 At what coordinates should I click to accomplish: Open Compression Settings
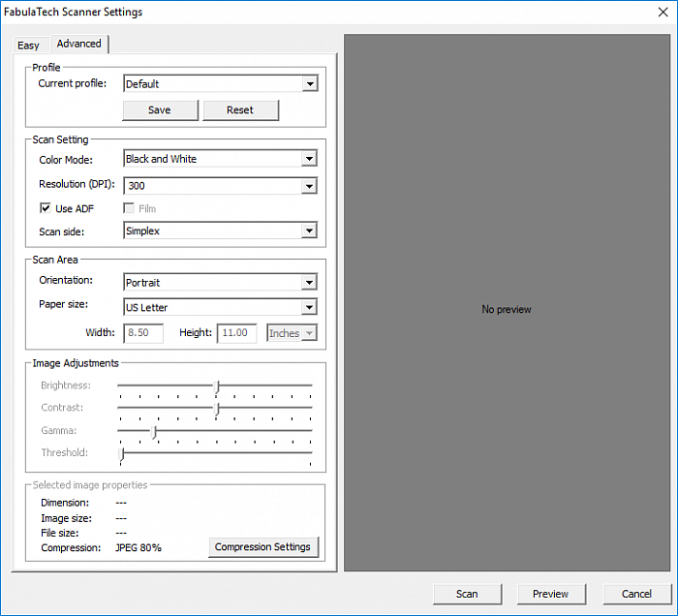(x=262, y=547)
